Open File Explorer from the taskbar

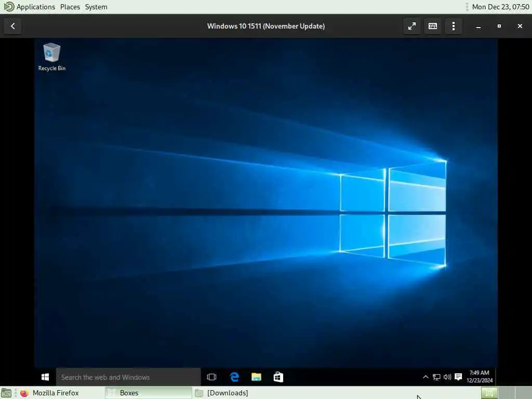coord(256,377)
